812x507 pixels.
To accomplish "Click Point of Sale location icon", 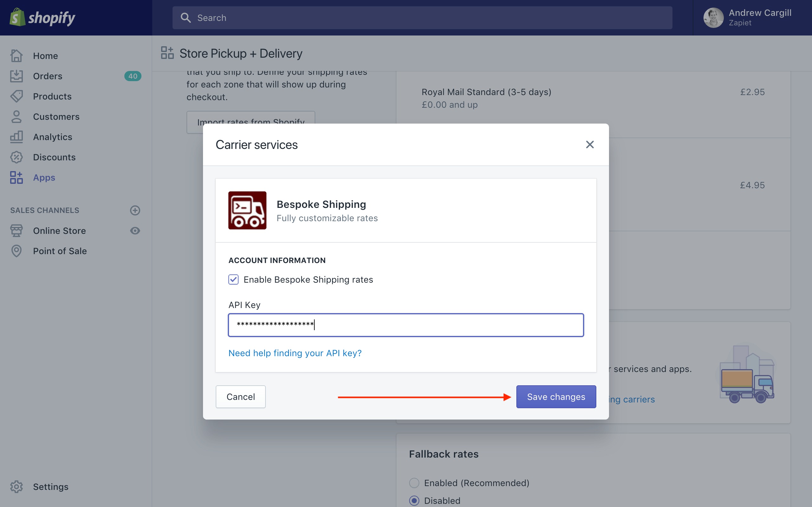I will [16, 251].
